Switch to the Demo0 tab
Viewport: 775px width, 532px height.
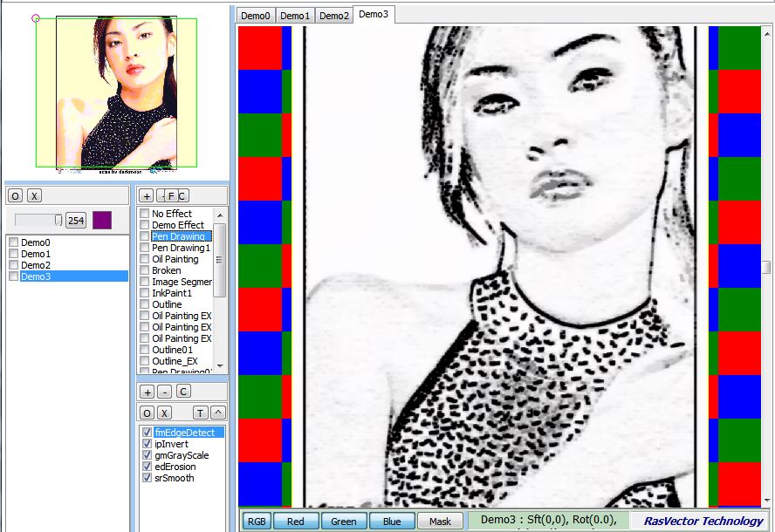256,16
